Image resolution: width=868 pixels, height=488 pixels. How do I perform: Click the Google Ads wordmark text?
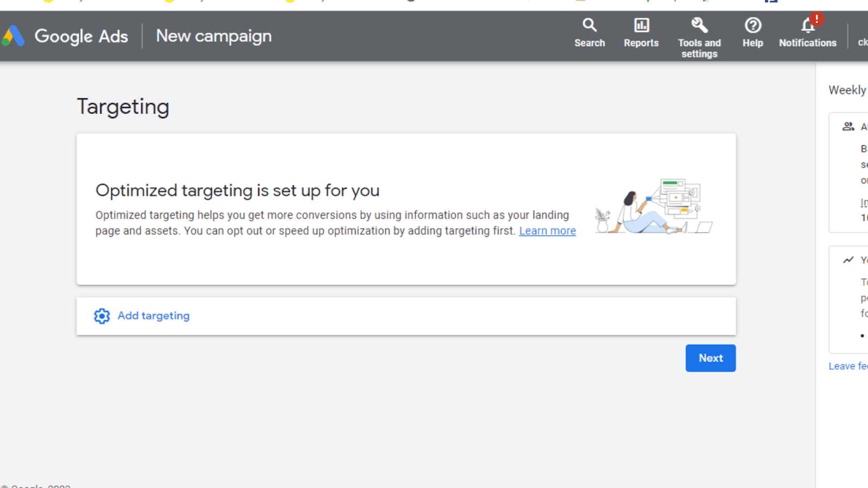pos(81,36)
